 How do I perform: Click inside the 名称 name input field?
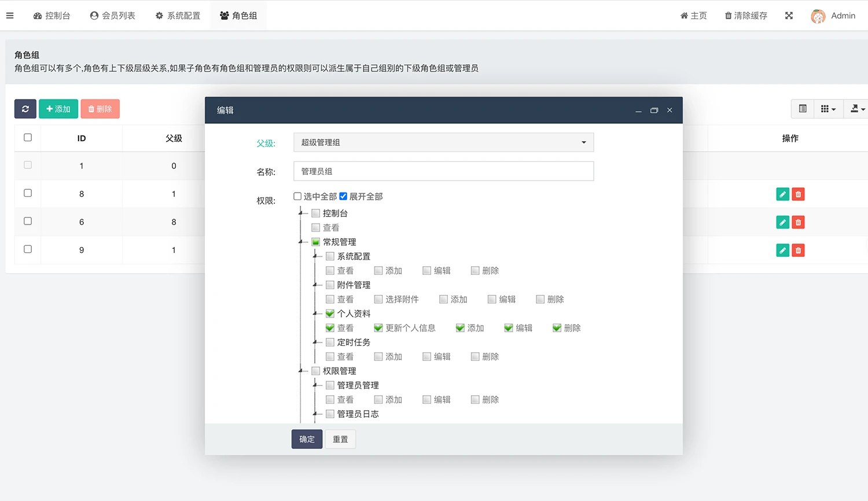pos(443,171)
